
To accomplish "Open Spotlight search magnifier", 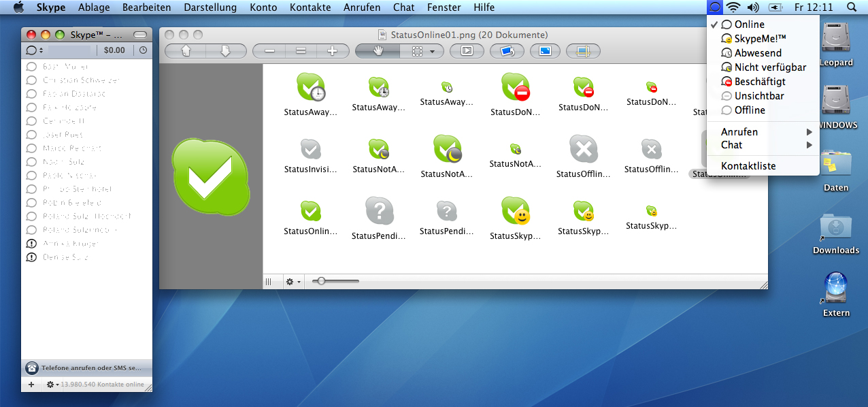I will coord(852,7).
